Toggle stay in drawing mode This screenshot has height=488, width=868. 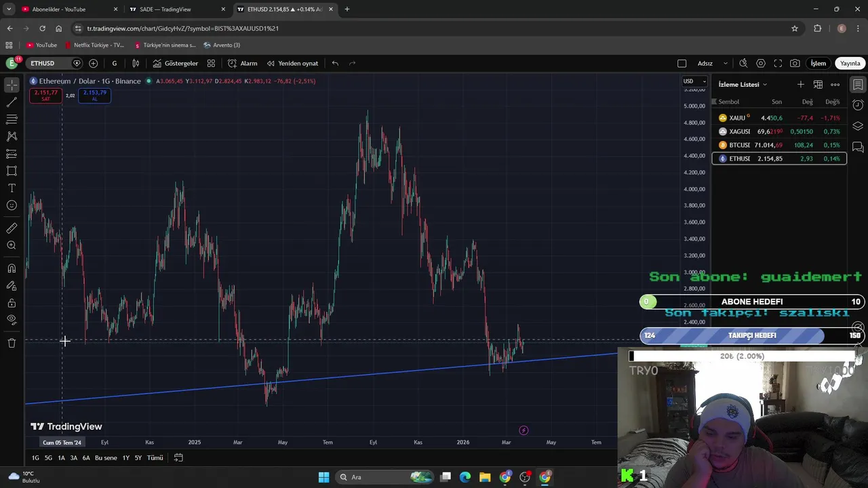(12, 286)
